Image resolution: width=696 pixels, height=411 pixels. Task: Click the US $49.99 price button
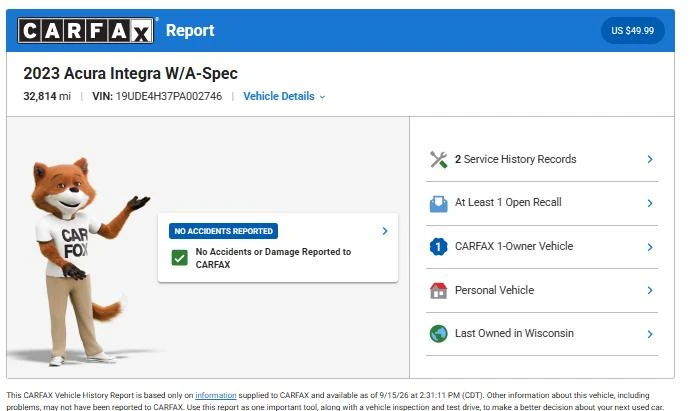[633, 31]
